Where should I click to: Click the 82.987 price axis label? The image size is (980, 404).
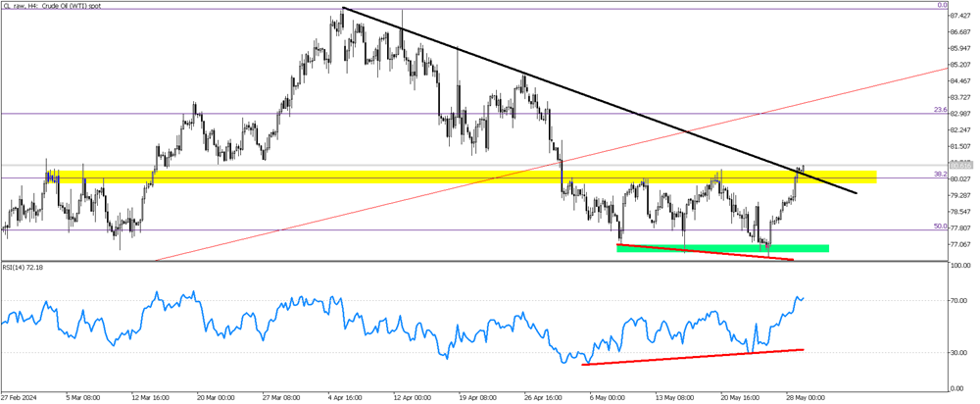tap(960, 114)
